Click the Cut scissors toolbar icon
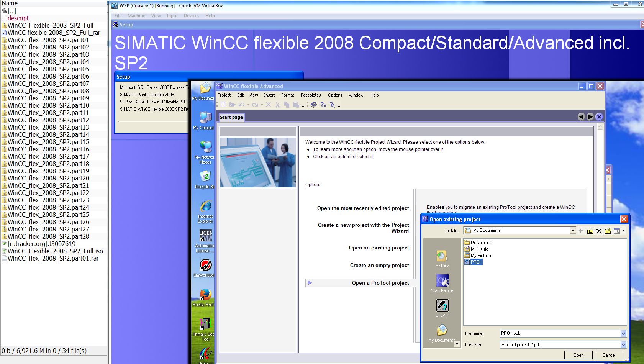The width and height of the screenshot is (644, 364). (x=277, y=105)
